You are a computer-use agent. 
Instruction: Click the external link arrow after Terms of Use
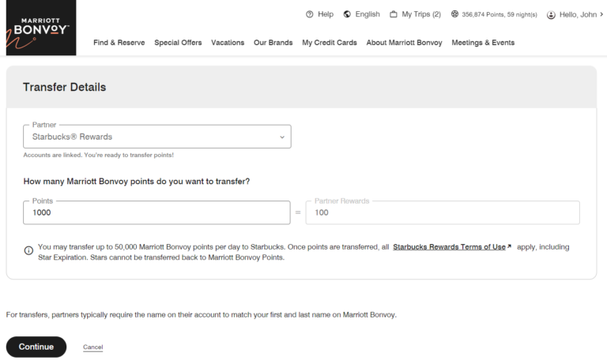[x=510, y=246]
